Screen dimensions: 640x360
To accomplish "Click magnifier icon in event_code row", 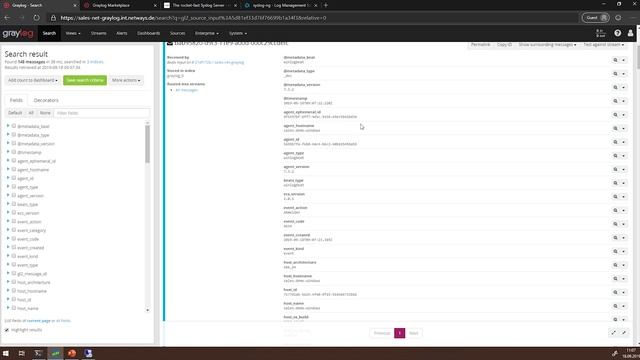I will click(x=615, y=224).
